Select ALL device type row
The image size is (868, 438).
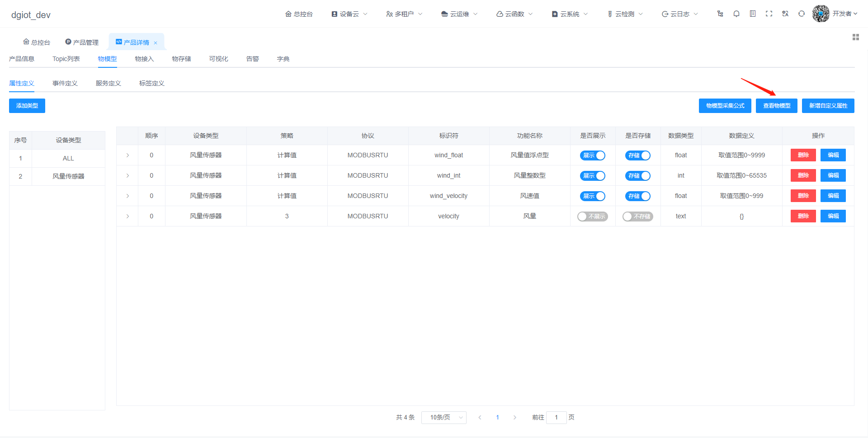[57, 158]
